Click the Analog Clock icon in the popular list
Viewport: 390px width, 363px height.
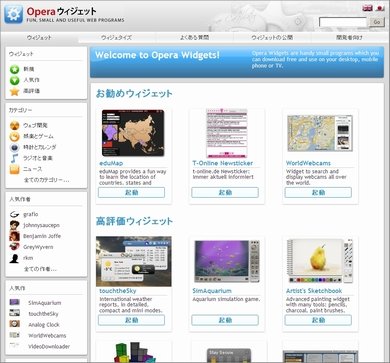14,324
